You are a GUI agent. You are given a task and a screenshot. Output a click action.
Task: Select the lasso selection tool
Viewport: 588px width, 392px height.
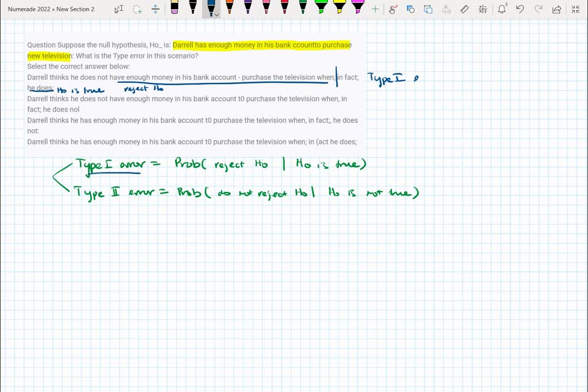pos(137,9)
